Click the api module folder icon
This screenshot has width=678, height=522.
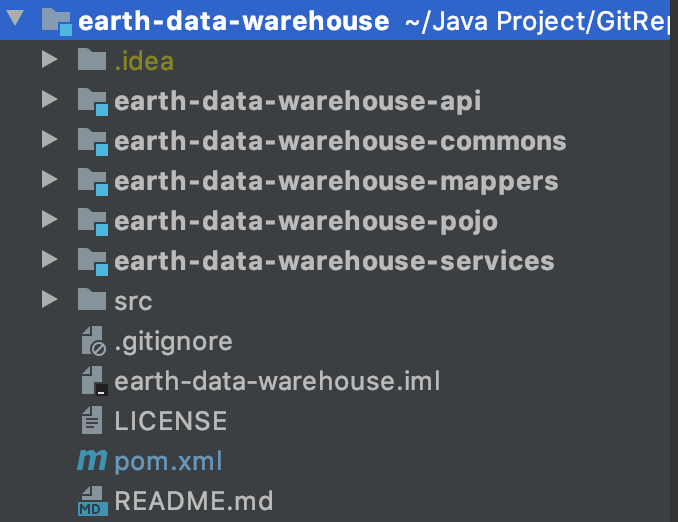click(x=93, y=102)
